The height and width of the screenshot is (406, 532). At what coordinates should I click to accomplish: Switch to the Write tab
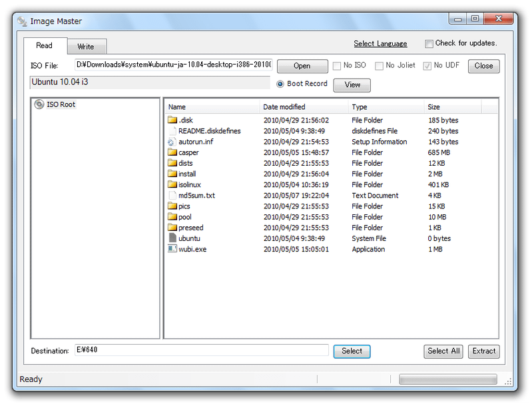[x=86, y=47]
